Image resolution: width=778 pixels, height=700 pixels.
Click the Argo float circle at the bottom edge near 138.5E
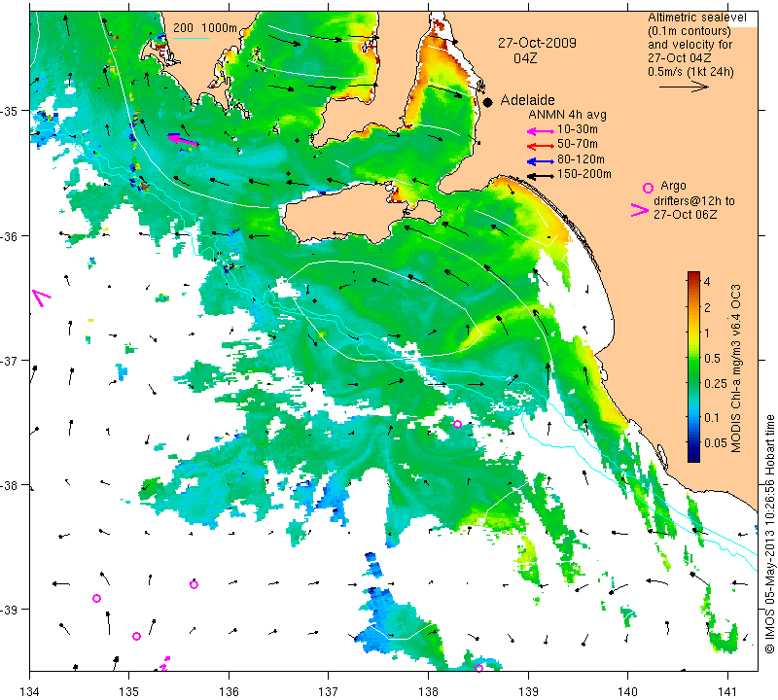pyautogui.click(x=478, y=668)
